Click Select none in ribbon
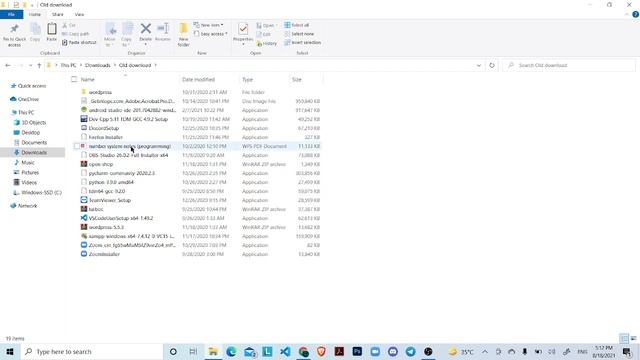Image resolution: width=640 pixels, height=360 pixels. [299, 34]
